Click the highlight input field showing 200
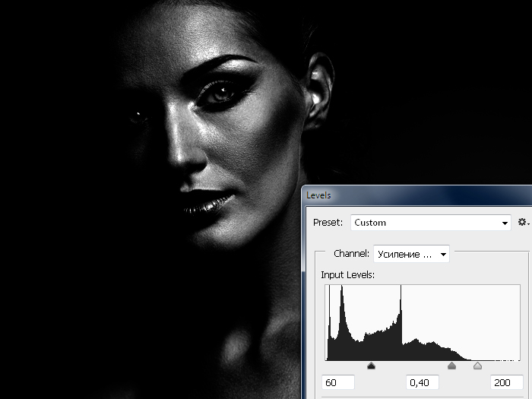The image size is (532, 399). point(507,382)
